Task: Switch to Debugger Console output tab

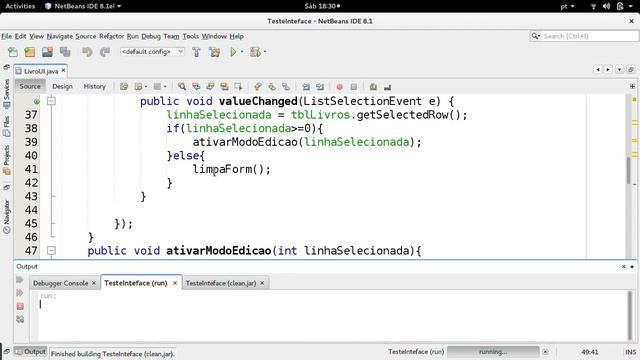Action: (60, 283)
